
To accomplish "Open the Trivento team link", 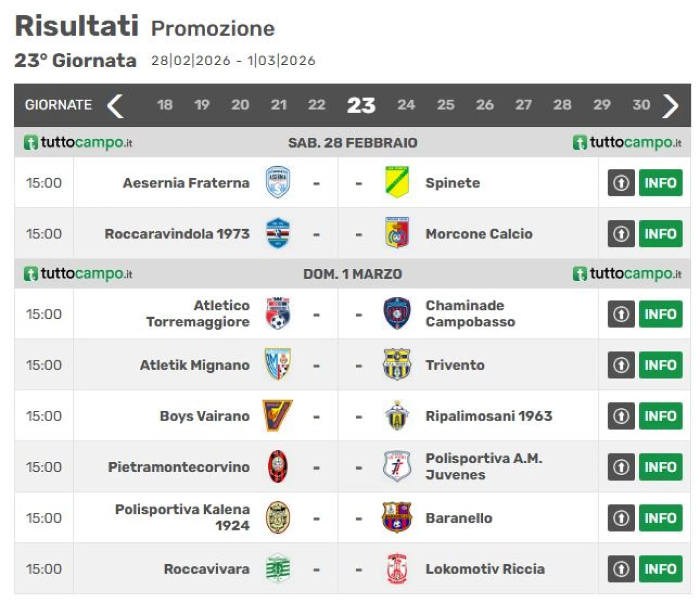I will [454, 365].
